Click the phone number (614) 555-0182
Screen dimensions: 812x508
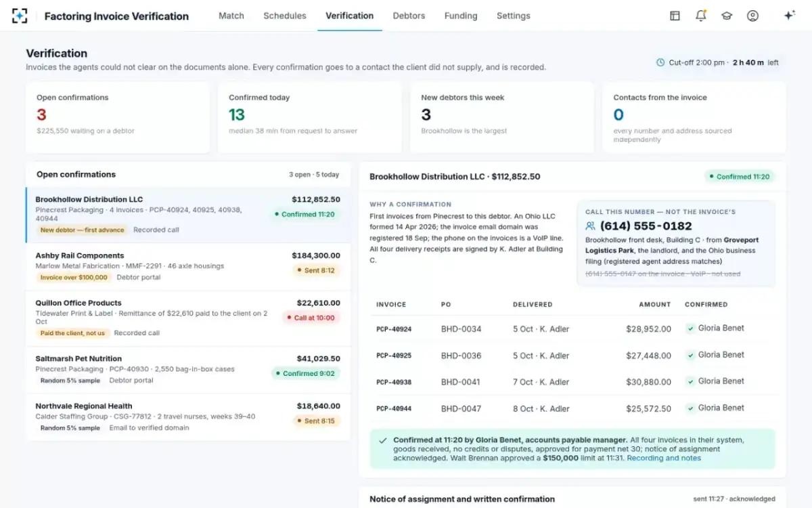click(x=646, y=226)
